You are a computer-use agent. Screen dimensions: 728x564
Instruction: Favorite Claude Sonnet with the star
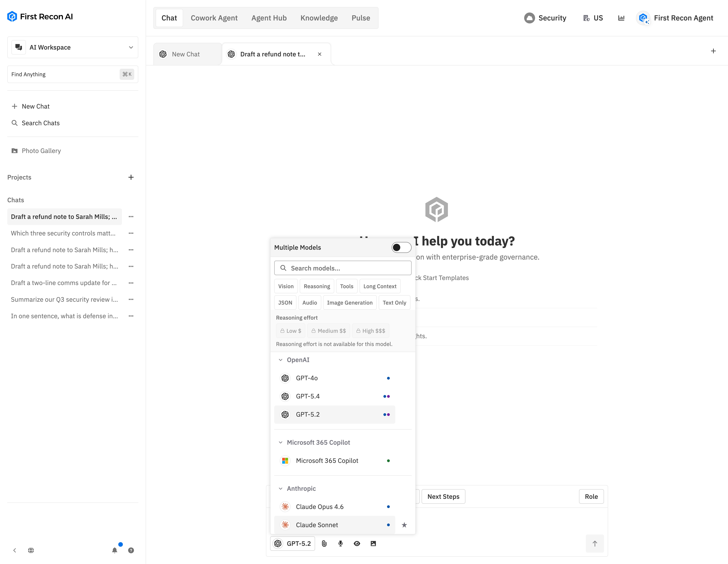(404, 525)
